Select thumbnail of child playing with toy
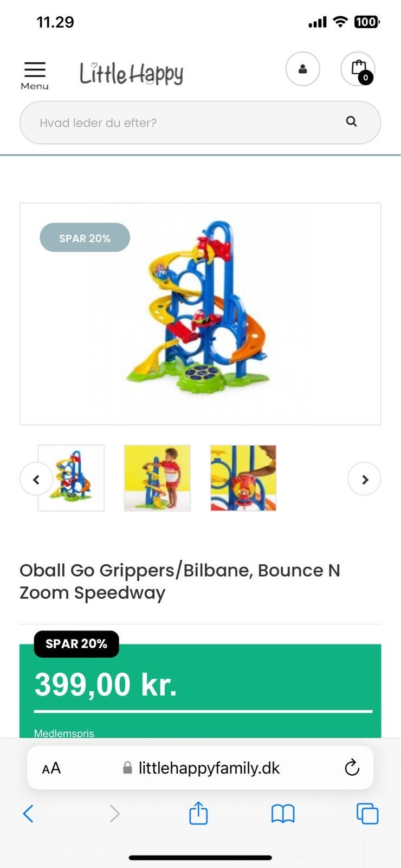 (x=157, y=478)
